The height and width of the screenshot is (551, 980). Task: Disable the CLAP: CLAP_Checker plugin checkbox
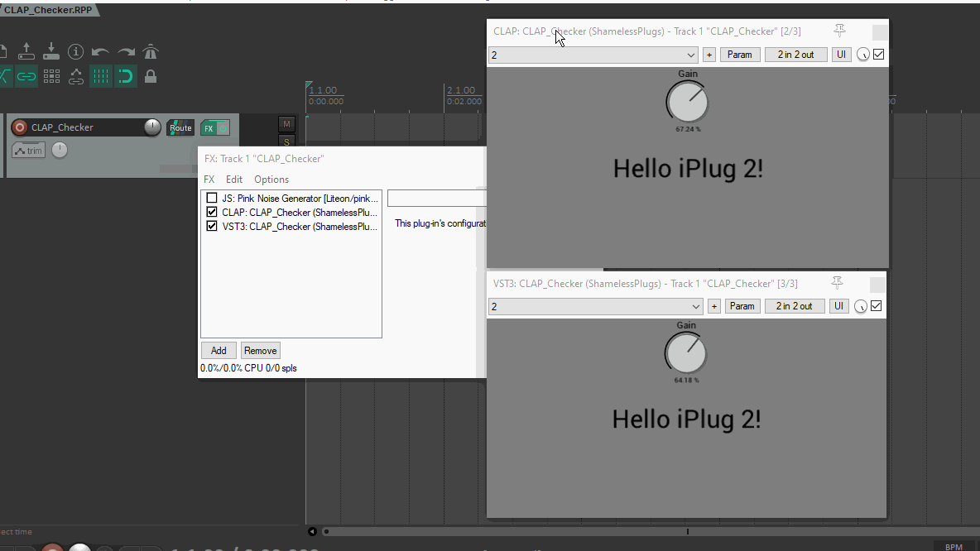point(211,211)
